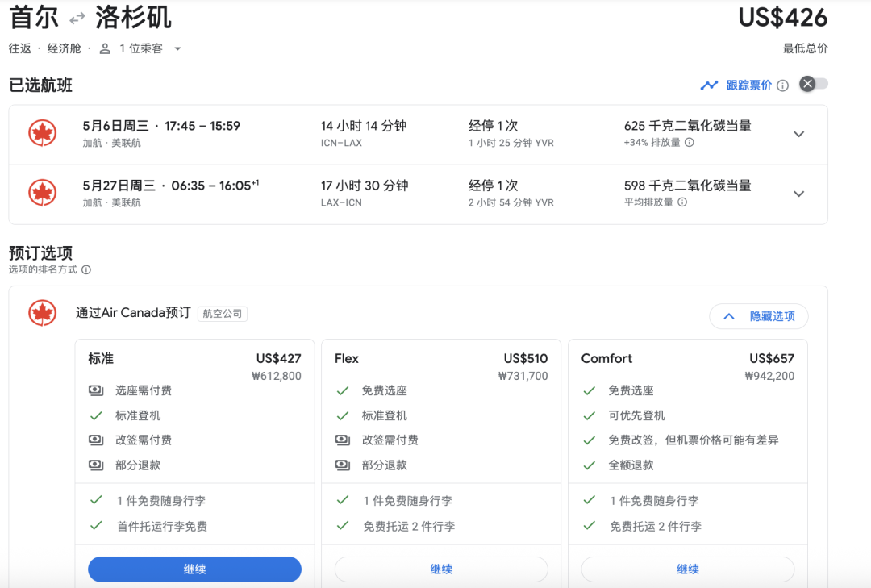Click the 航空公司 label tag

223,314
